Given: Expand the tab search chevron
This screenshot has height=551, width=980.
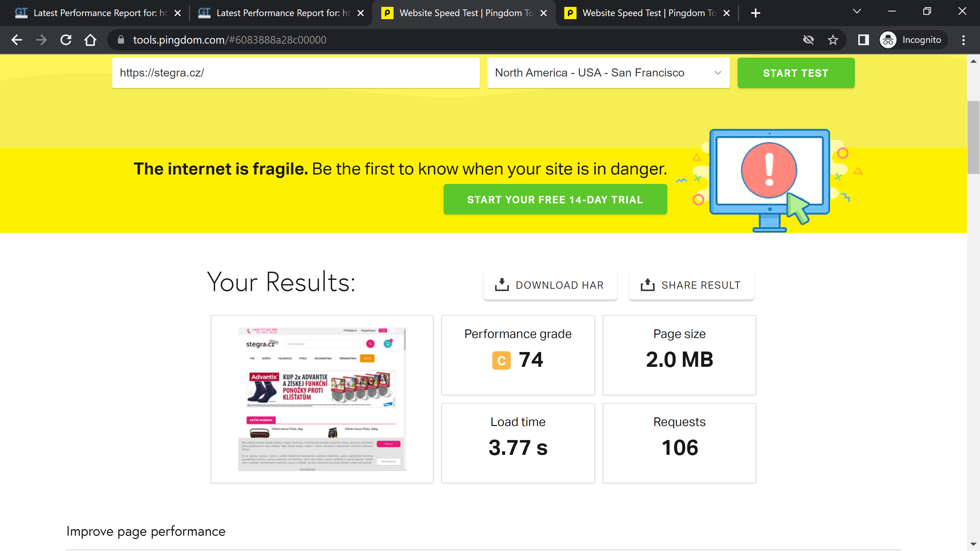Looking at the screenshot, I should (857, 11).
